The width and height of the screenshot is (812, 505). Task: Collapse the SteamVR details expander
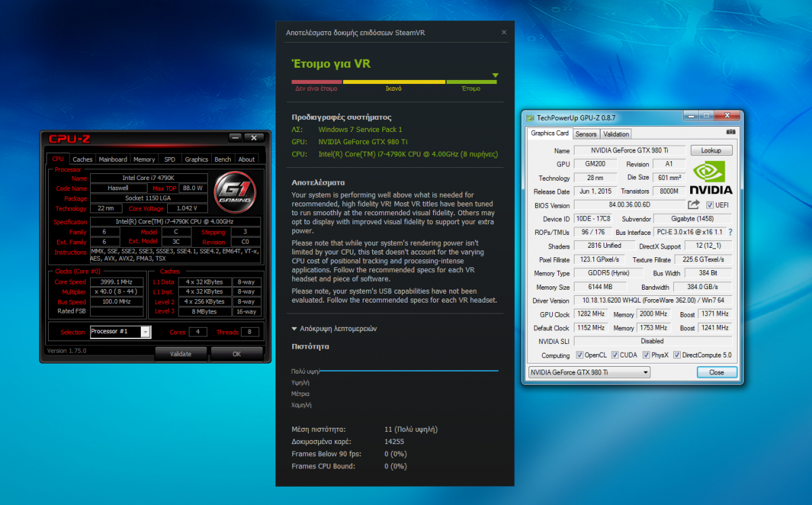pyautogui.click(x=334, y=328)
